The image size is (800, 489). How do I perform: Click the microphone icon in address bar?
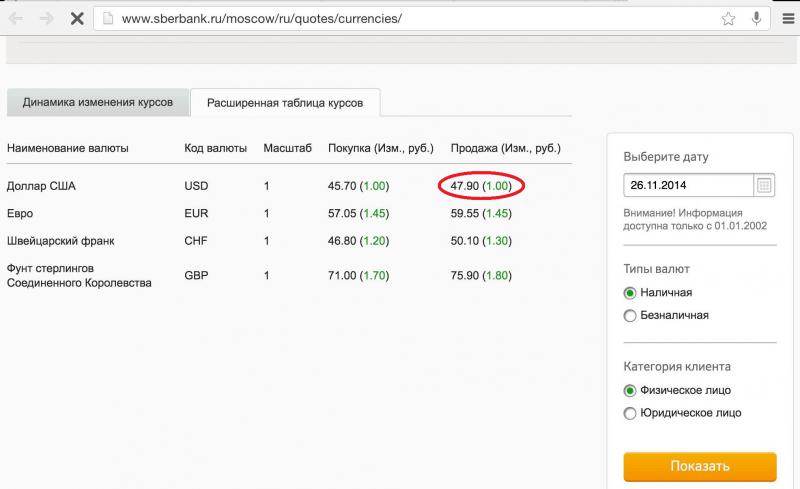[x=756, y=19]
